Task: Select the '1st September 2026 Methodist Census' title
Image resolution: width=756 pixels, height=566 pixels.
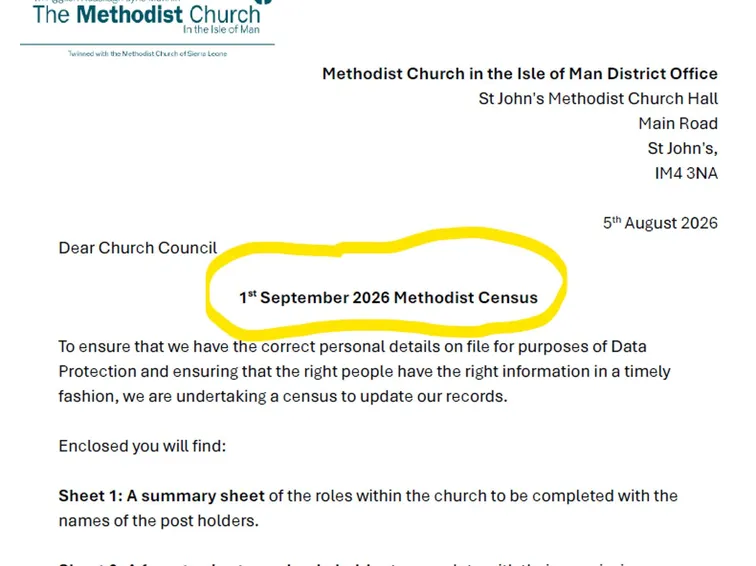Action: (x=388, y=297)
